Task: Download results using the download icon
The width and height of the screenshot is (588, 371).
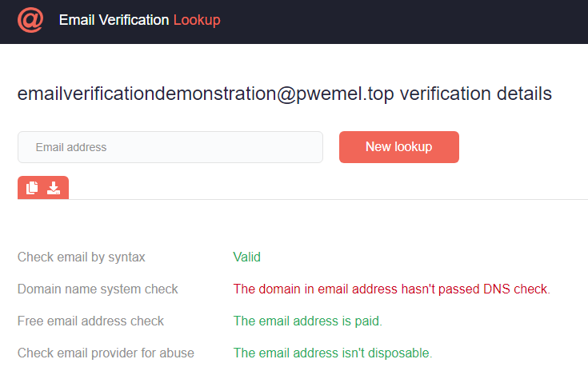Action: (54, 188)
